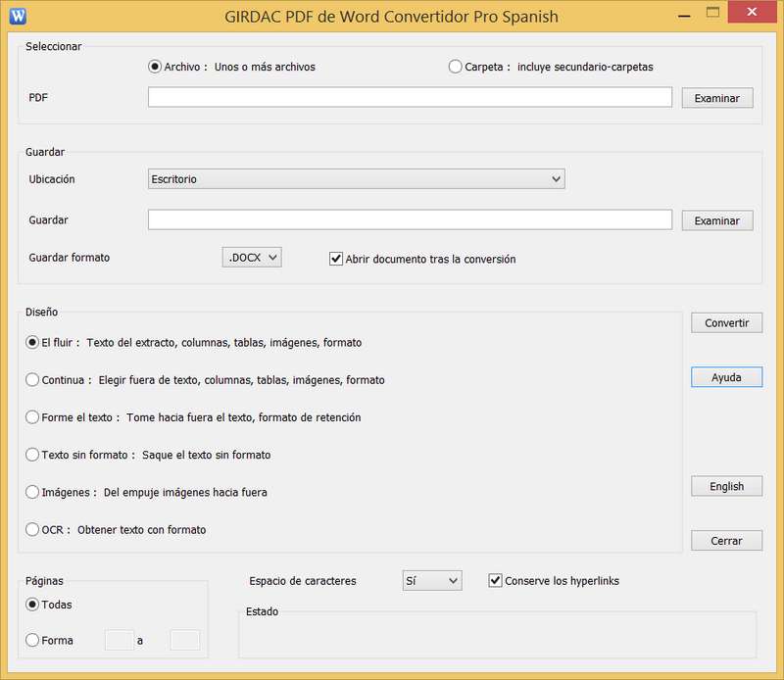This screenshot has height=680, width=784.
Task: Select the Forma page range radio button
Action: pos(33,640)
